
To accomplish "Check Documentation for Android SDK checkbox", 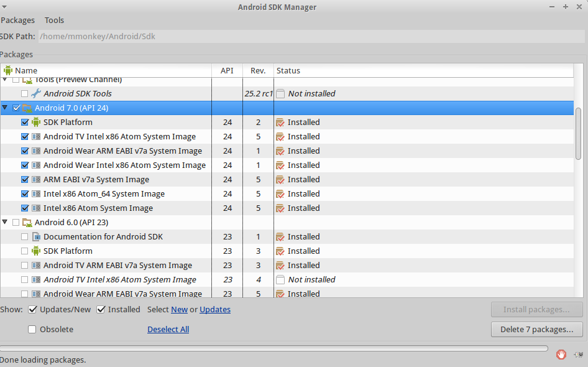I will click(24, 237).
